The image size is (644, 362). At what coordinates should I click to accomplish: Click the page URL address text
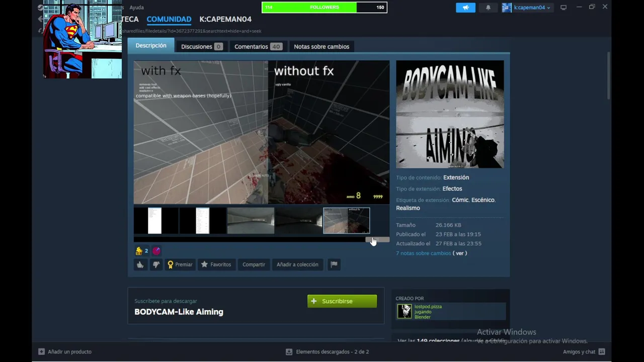192,31
